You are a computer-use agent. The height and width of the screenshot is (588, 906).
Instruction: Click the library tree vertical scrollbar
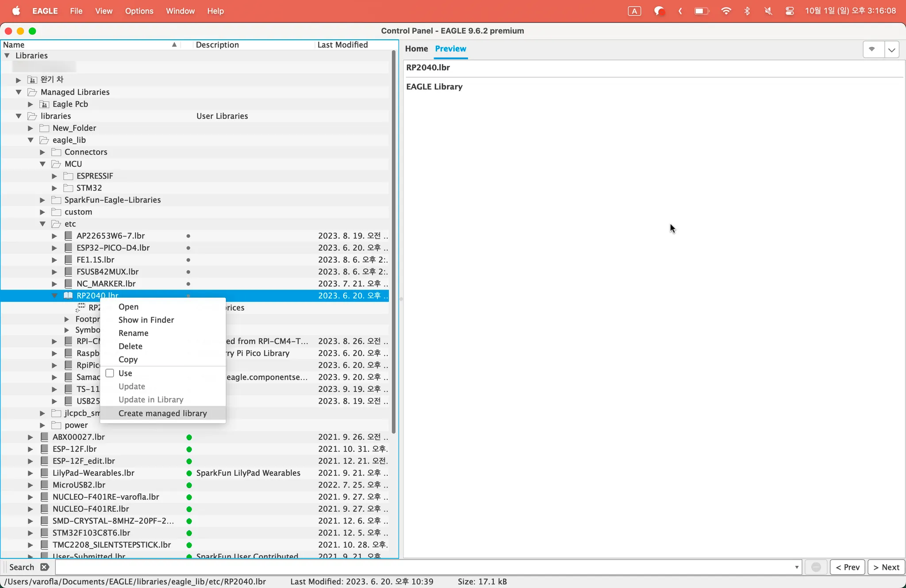393,243
